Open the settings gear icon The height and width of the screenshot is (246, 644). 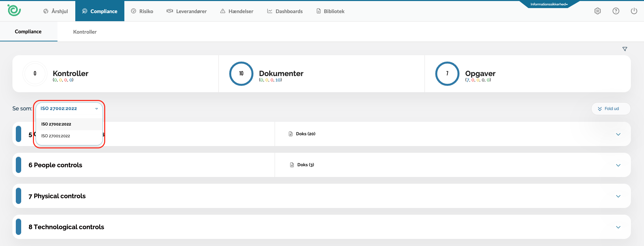click(x=597, y=11)
